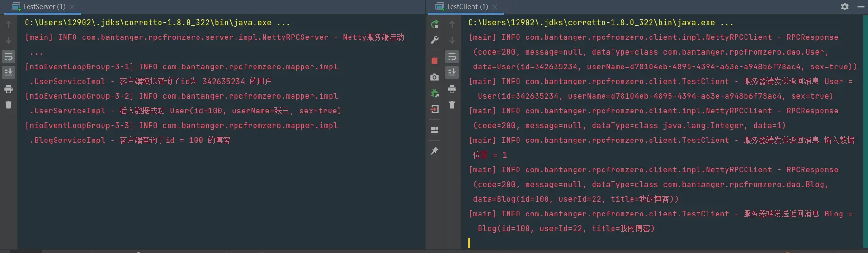Screen dimensions: 868x253
Task: Toggle soft-wrap in the TestServer console
Action: pos(9,57)
